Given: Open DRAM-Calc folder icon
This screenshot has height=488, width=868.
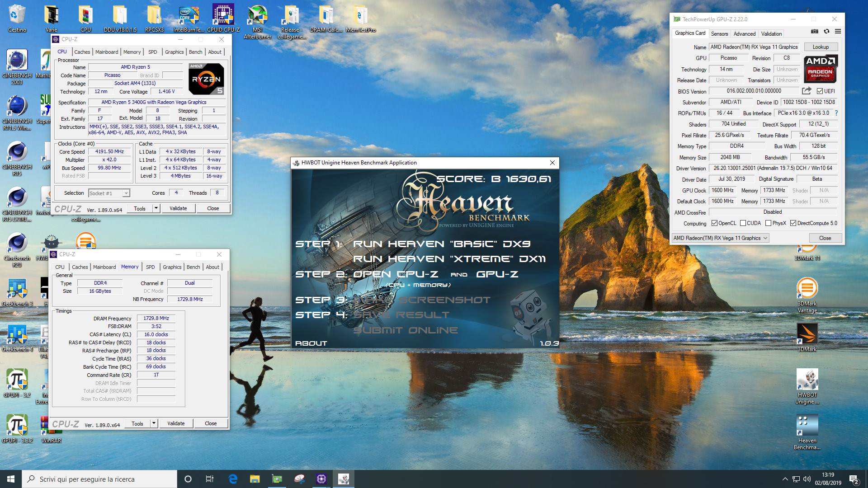Looking at the screenshot, I should pos(326,18).
